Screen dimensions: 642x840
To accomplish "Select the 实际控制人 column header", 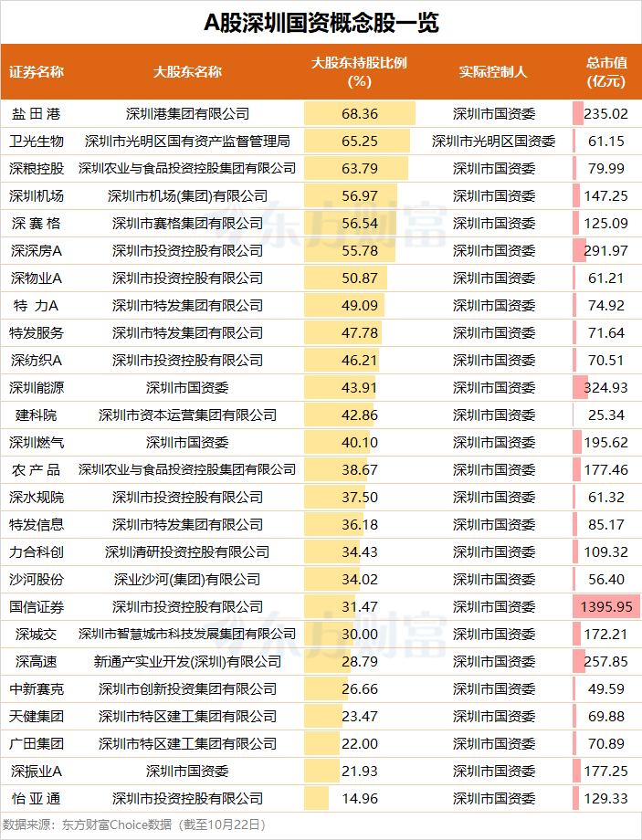I will point(493,72).
